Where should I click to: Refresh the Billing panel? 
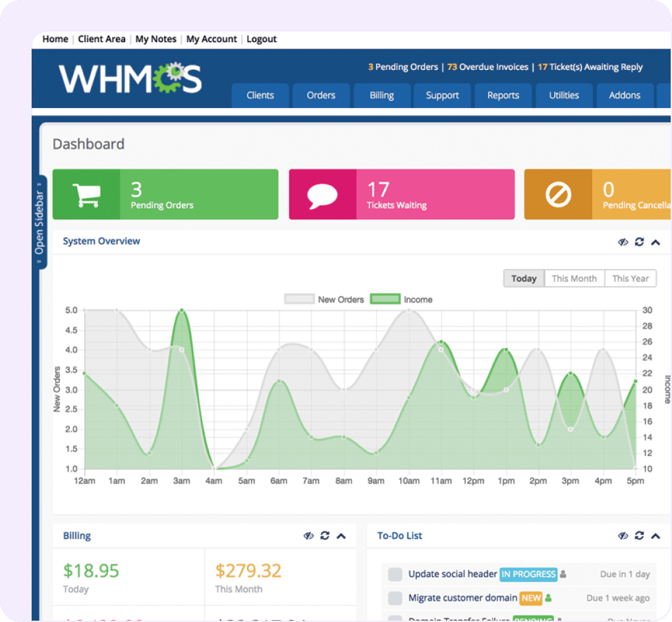324,536
